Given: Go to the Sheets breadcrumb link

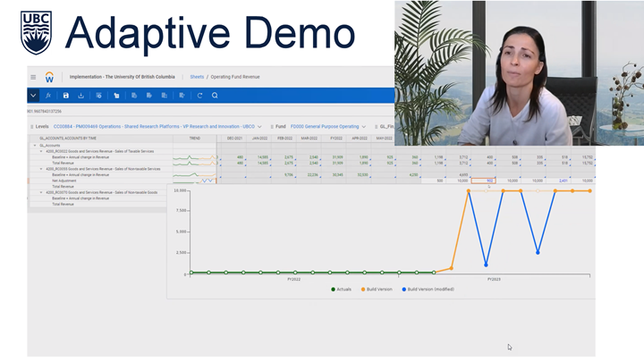Looking at the screenshot, I should coord(197,77).
